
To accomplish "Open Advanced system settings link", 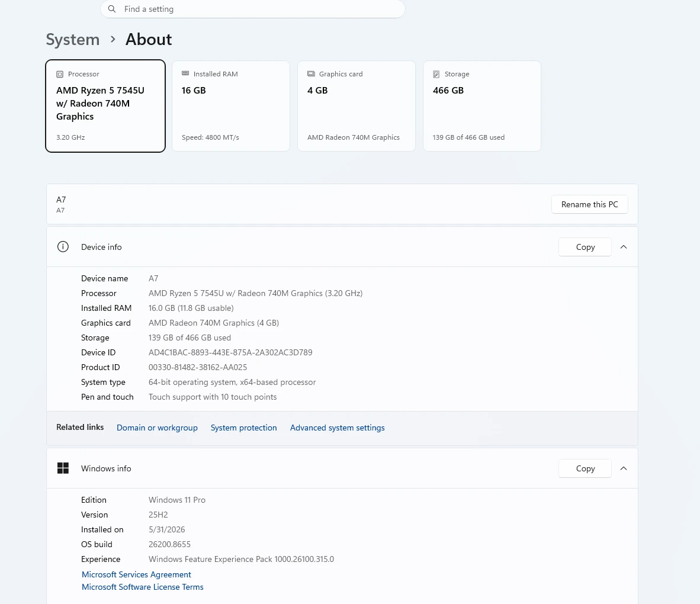I will [337, 428].
